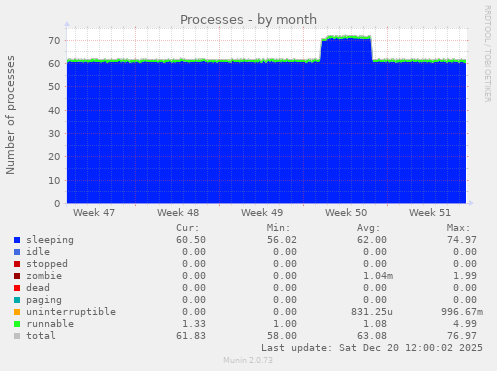The height and width of the screenshot is (371, 497).
Task: Click the stopped legend color swatch
Action: click(17, 264)
